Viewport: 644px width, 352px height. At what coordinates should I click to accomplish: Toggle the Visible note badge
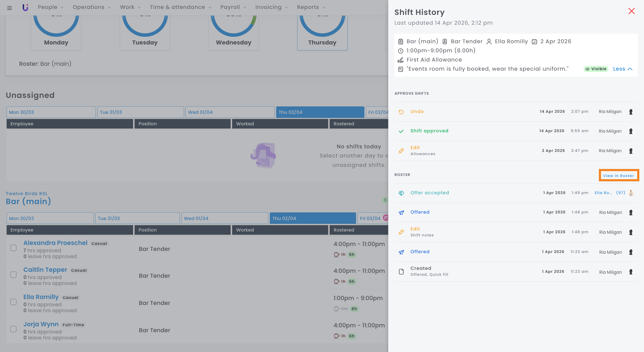tap(596, 69)
